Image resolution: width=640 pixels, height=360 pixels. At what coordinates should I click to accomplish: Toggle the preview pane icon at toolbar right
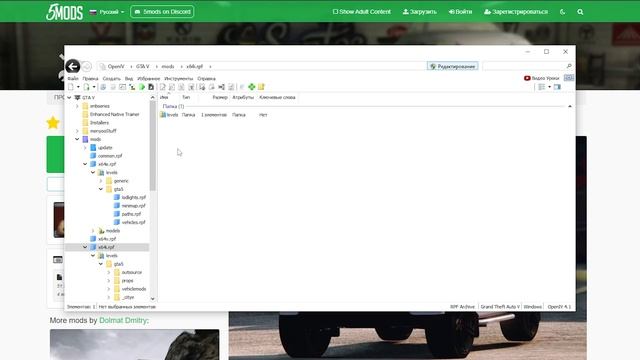557,87
